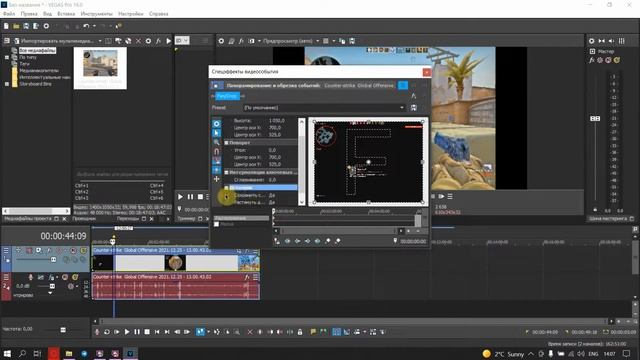Open the Вид menu
The height and width of the screenshot is (360, 640).
[x=48, y=14]
